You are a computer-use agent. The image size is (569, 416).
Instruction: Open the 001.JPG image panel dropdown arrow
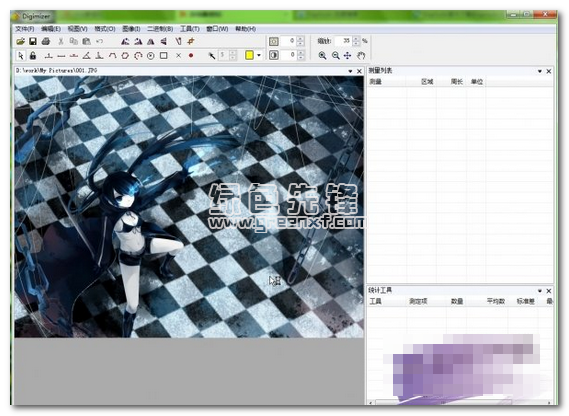[x=350, y=71]
